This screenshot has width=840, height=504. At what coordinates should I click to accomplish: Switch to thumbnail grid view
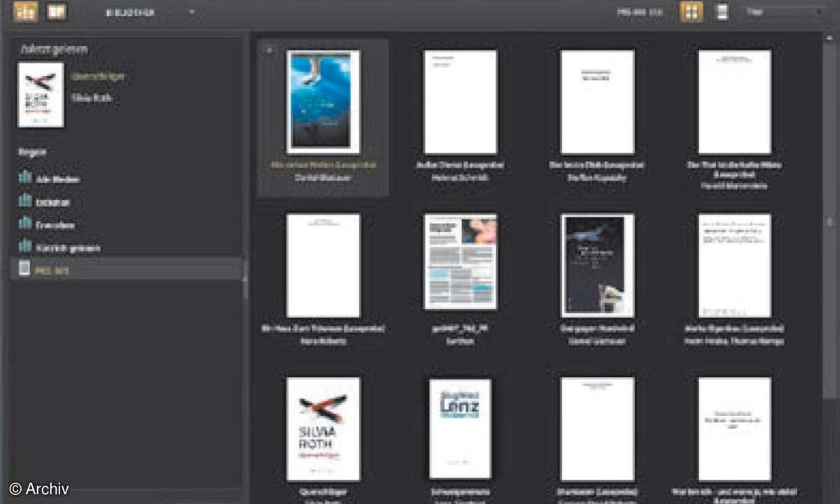[x=691, y=12]
